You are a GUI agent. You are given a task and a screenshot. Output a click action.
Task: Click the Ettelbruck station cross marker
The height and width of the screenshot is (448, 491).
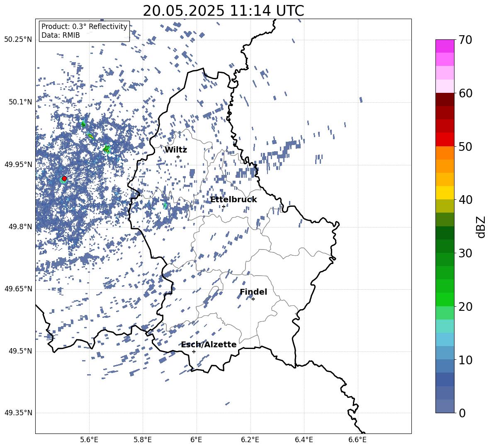pyautogui.click(x=224, y=206)
